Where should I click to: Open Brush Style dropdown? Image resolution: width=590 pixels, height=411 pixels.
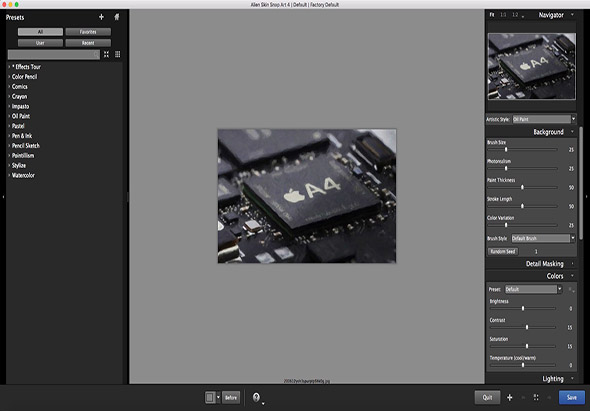coord(543,238)
